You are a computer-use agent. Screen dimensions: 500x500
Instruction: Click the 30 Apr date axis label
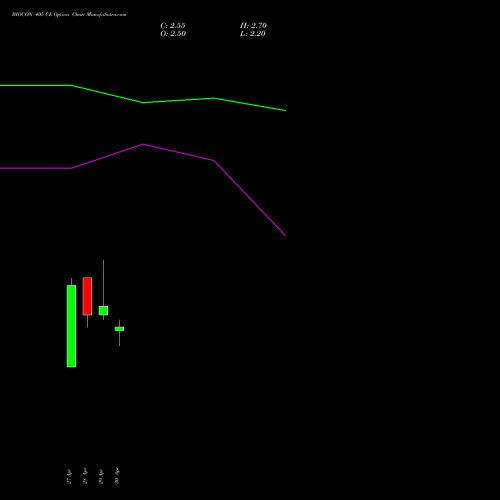tap(117, 476)
